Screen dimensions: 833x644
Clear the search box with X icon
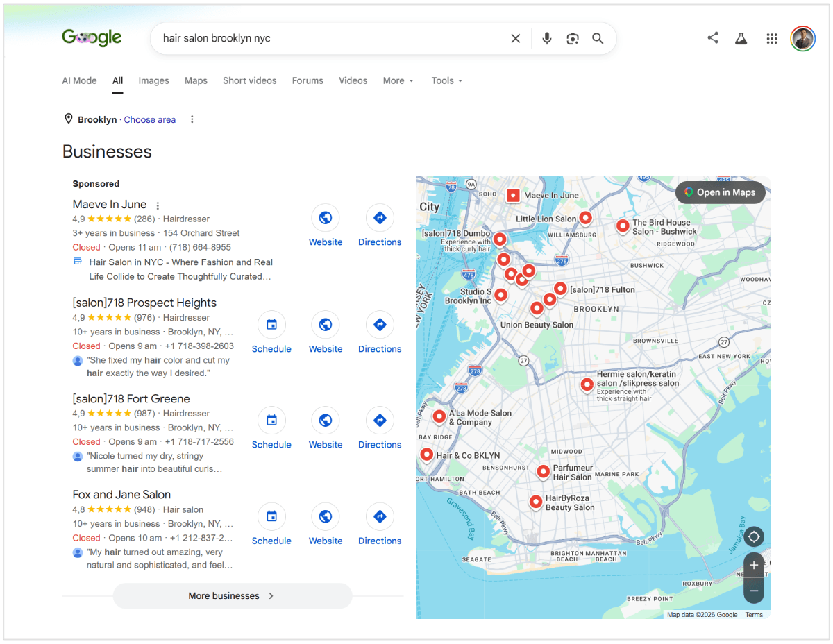[515, 38]
